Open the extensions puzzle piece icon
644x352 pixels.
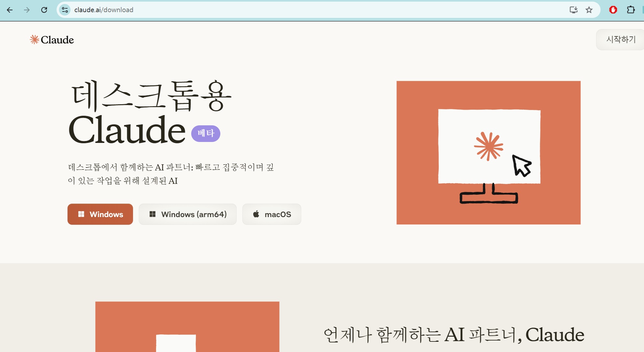tap(631, 10)
